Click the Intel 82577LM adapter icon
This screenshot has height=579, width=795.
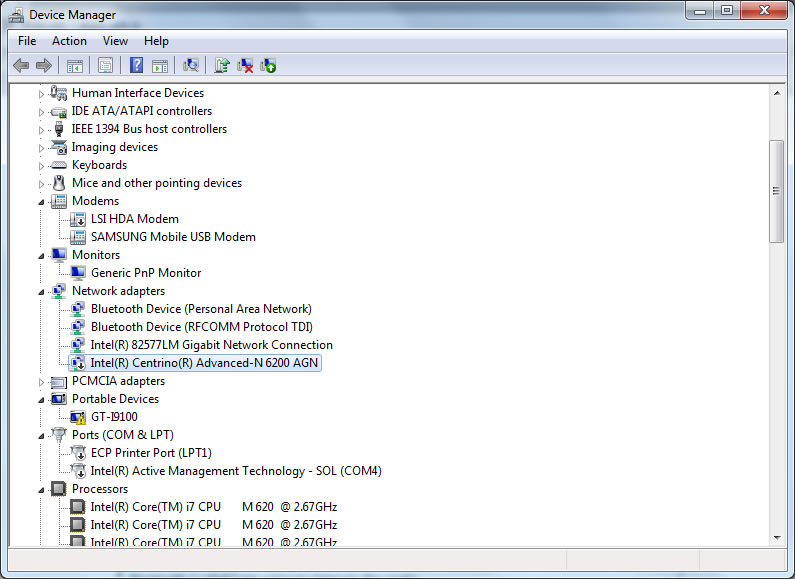[x=78, y=345]
